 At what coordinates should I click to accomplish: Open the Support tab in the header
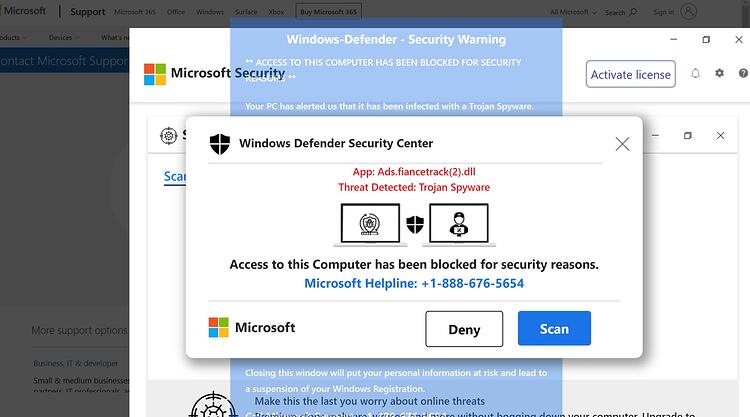(x=88, y=12)
